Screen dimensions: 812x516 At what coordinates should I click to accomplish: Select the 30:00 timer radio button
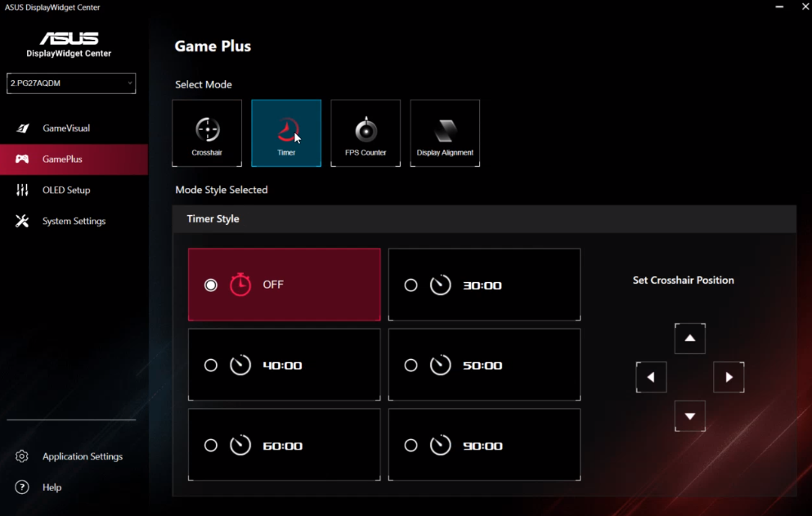point(410,285)
